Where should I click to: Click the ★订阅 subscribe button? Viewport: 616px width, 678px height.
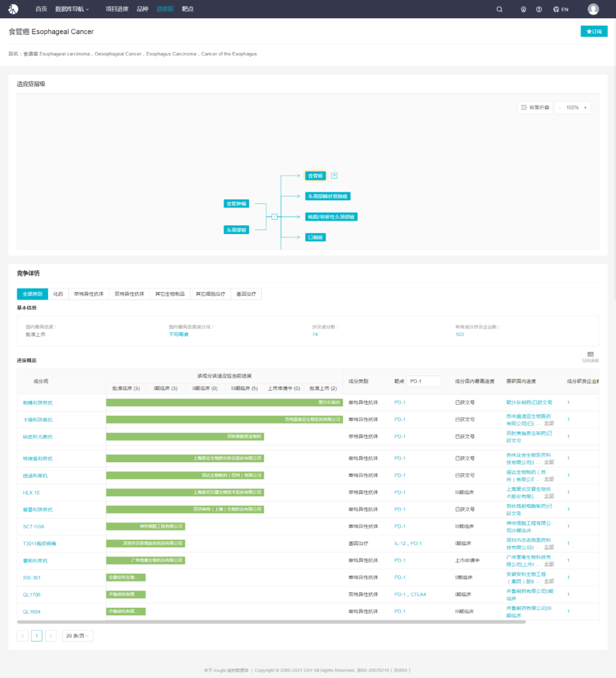(x=594, y=31)
